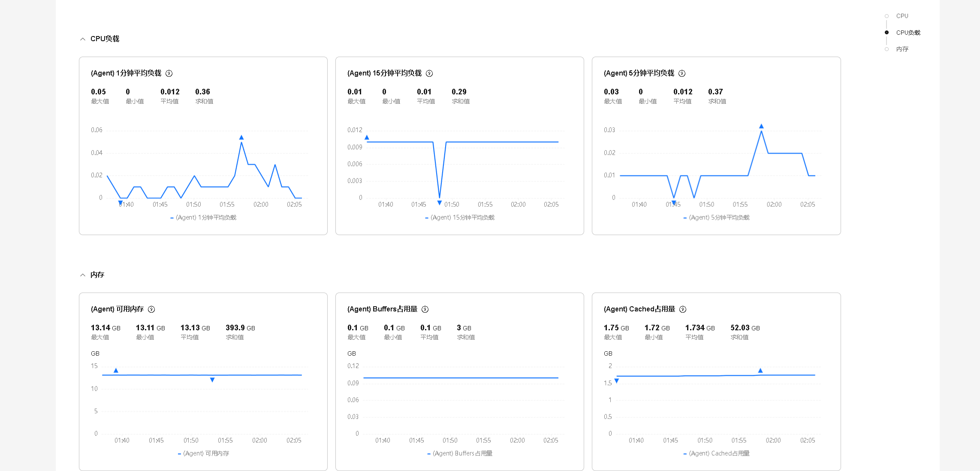This screenshot has width=980, height=471.
Task: Click help icon beside Buffers占用量 title
Action: coord(425,309)
